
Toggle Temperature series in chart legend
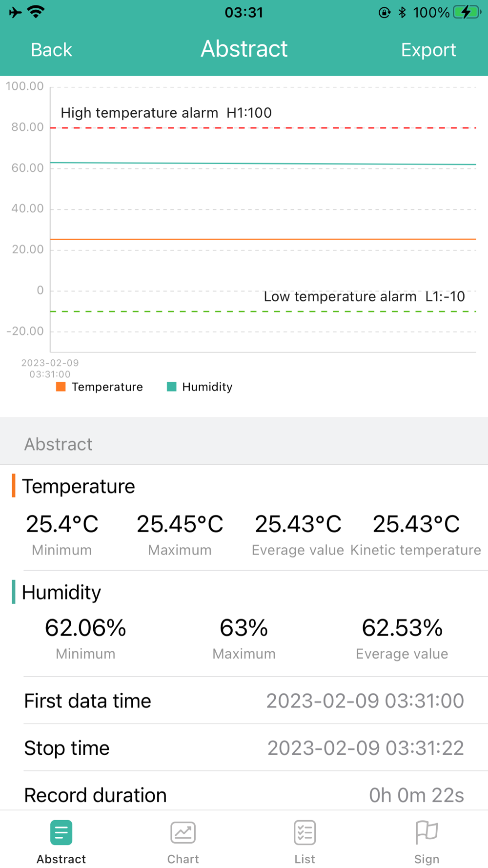(x=107, y=387)
